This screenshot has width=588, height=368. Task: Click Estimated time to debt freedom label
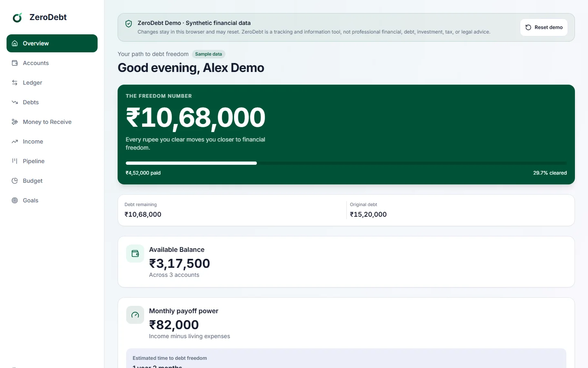170,358
